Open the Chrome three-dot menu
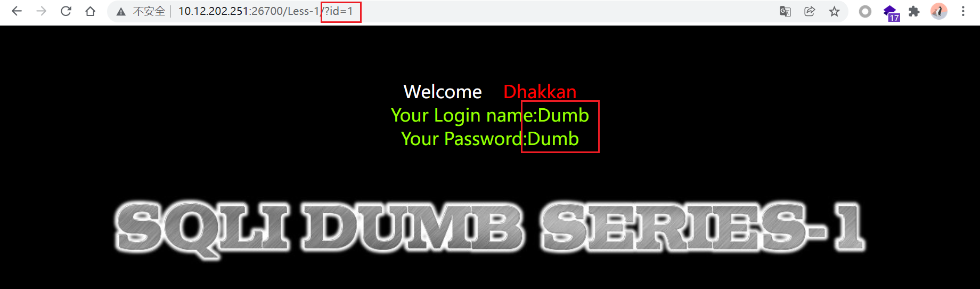The image size is (980, 289). [x=963, y=11]
